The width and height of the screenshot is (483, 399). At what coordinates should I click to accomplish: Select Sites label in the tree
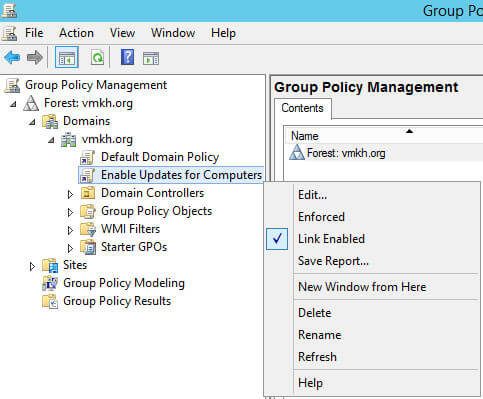pos(75,265)
